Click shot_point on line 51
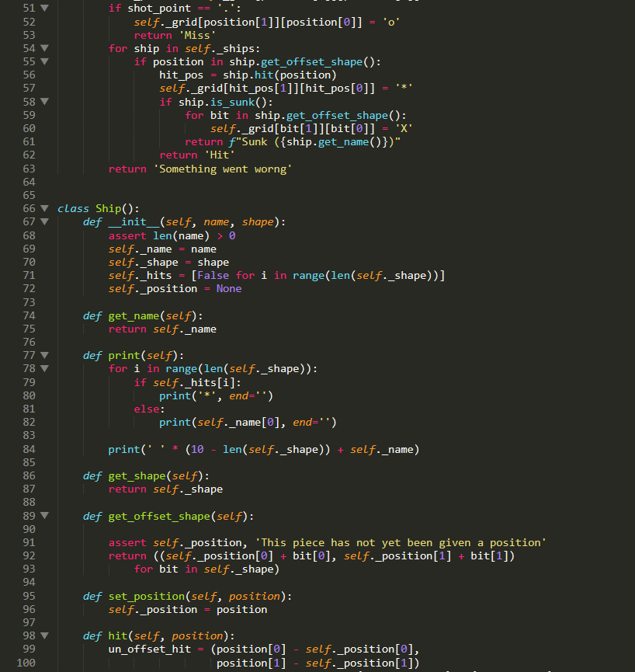Viewport: 635px width, 672px height. click(x=159, y=8)
